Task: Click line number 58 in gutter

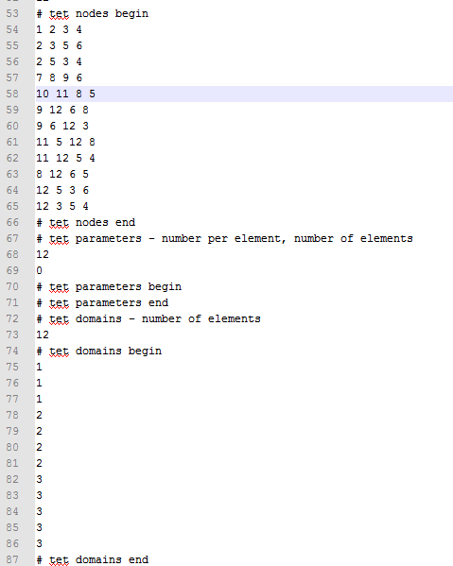Action: pyautogui.click(x=12, y=94)
